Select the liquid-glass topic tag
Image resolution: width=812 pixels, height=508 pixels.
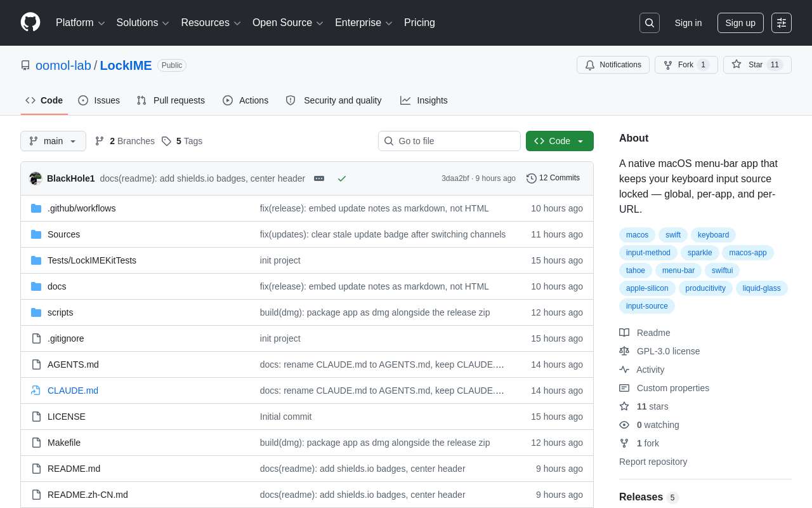pyautogui.click(x=762, y=288)
